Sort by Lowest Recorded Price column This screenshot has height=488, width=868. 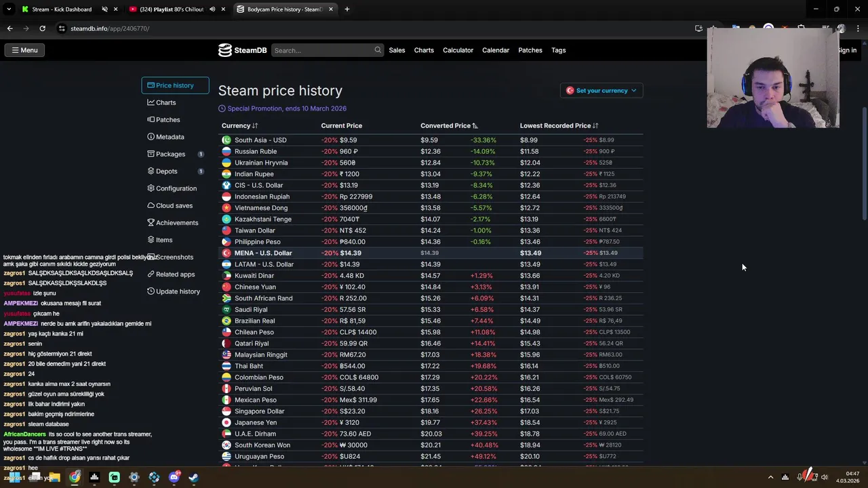[559, 125]
